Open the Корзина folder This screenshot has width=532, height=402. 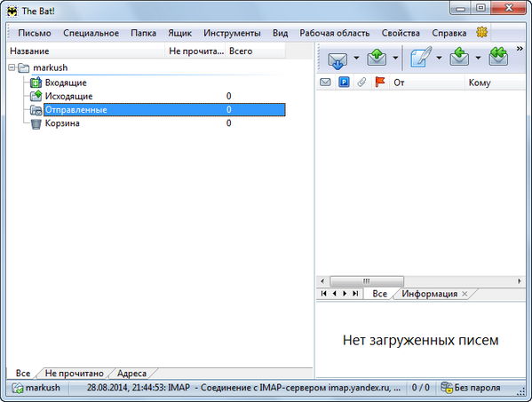click(x=62, y=123)
